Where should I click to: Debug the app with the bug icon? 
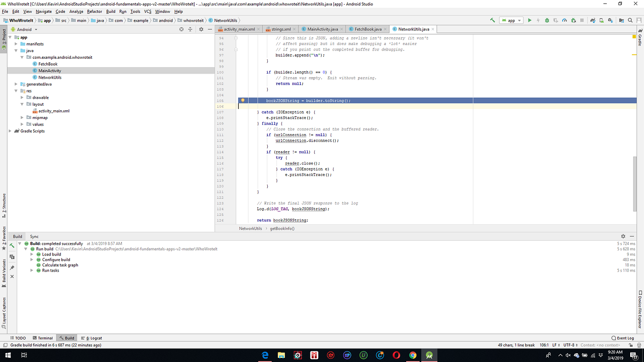point(547,20)
